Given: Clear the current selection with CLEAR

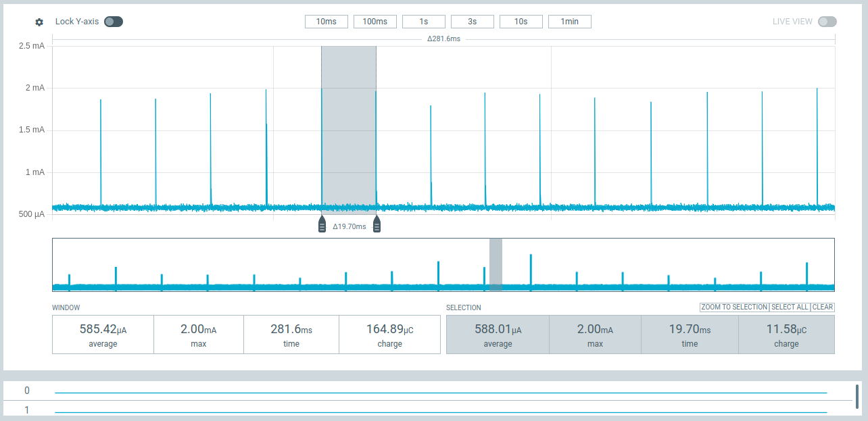Looking at the screenshot, I should [x=822, y=307].
